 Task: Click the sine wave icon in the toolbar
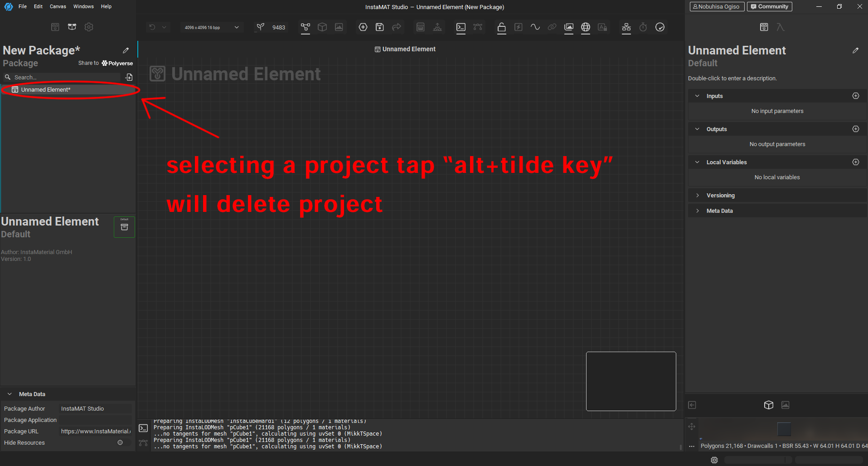[x=535, y=27]
